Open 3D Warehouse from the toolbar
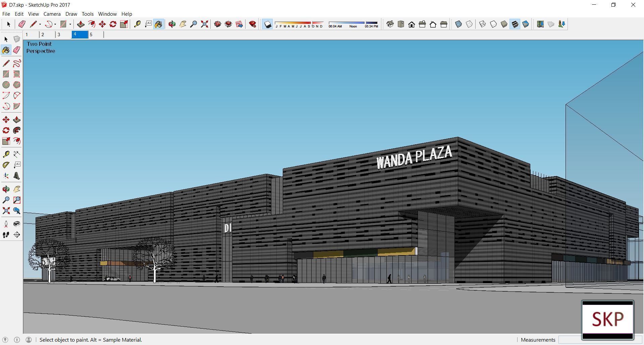 217,24
